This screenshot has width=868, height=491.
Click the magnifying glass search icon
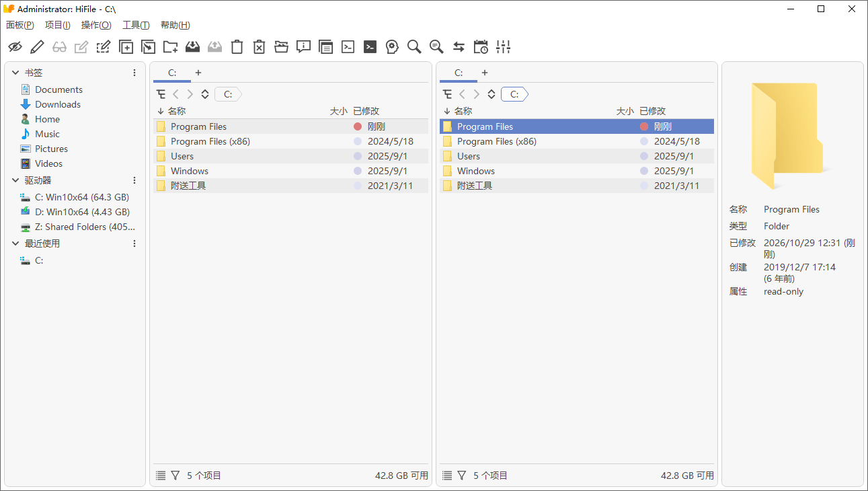pos(414,46)
